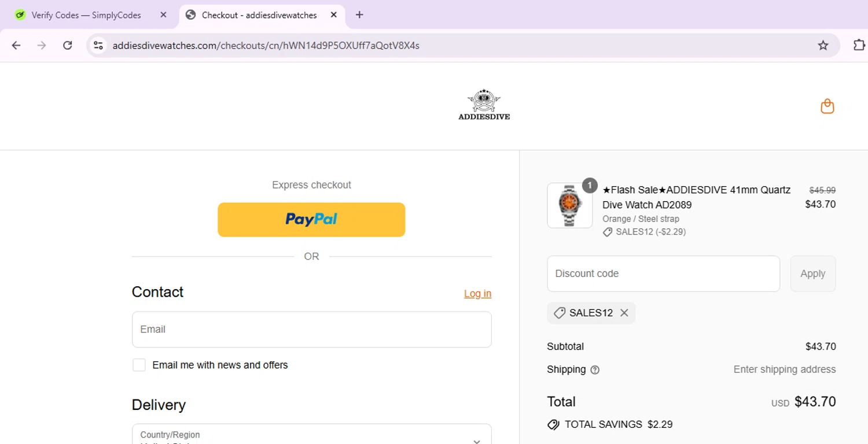Remove the SALES12 discount code
This screenshot has height=444, width=868.
coord(624,313)
